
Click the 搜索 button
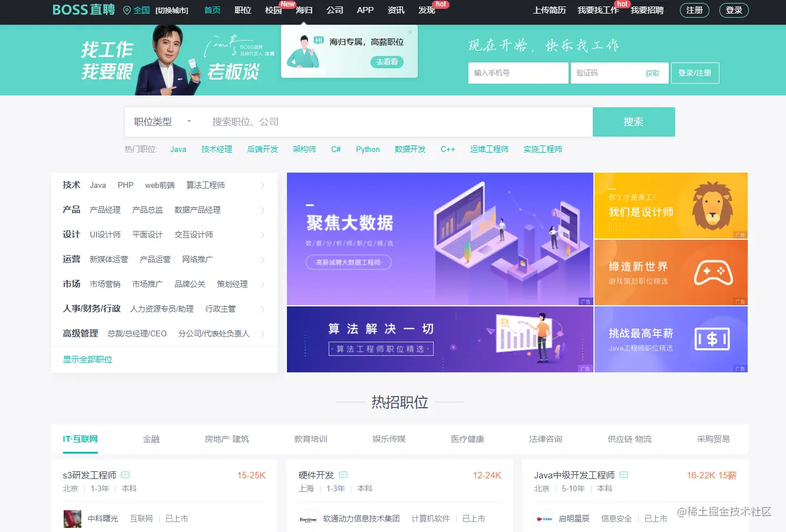tap(634, 122)
